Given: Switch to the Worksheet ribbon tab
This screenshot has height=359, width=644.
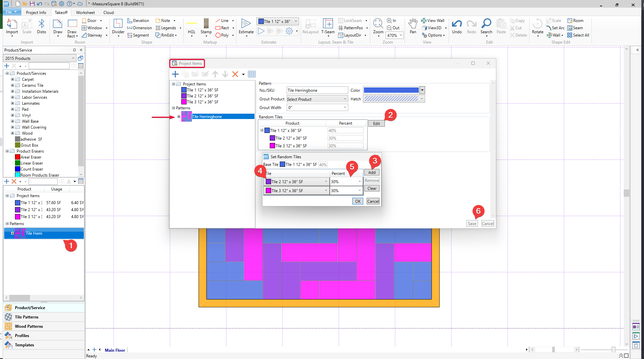Looking at the screenshot, I should point(85,12).
